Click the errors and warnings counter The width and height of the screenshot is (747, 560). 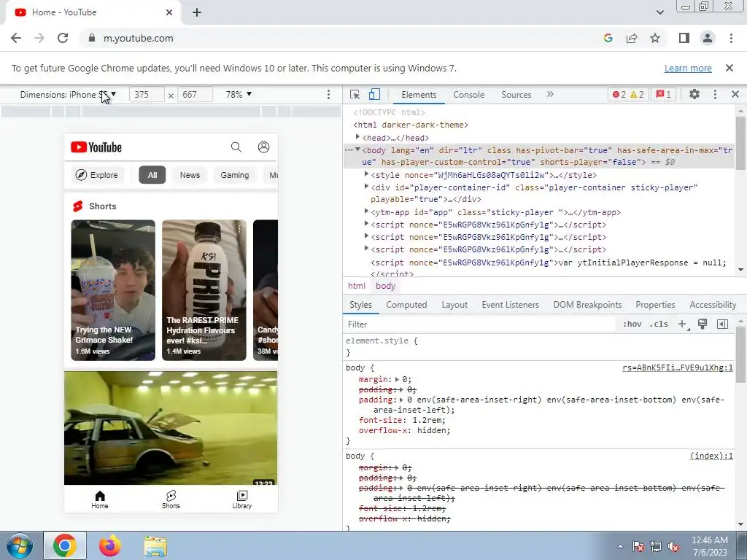[628, 94]
